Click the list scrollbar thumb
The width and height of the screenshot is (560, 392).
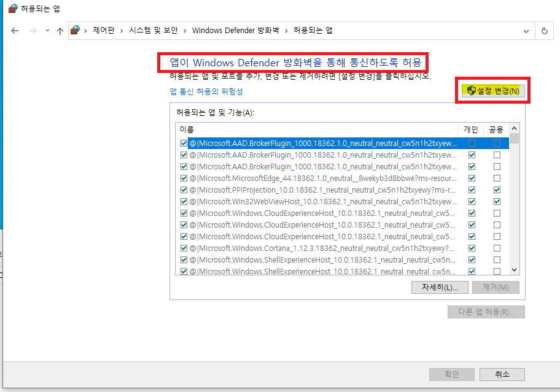pos(515,139)
